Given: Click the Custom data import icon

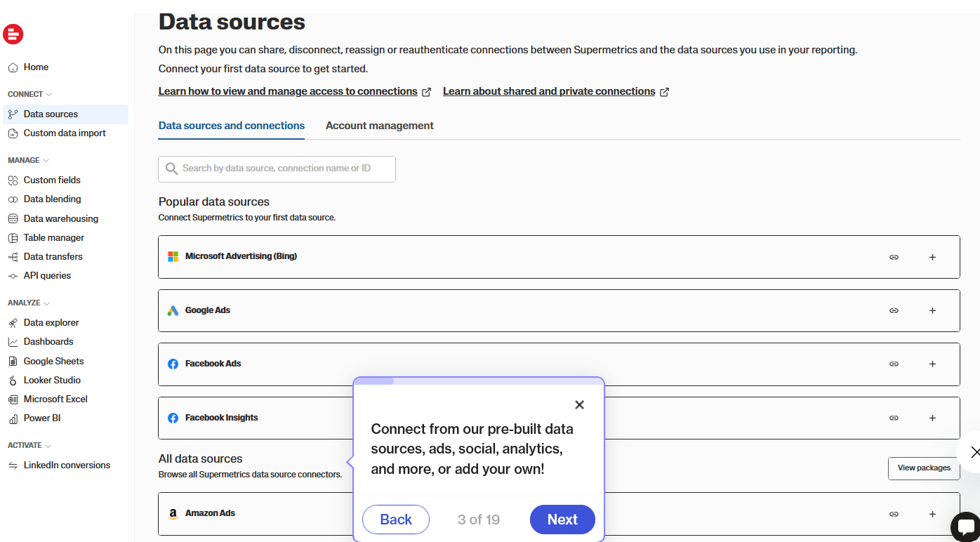Looking at the screenshot, I should (x=13, y=133).
